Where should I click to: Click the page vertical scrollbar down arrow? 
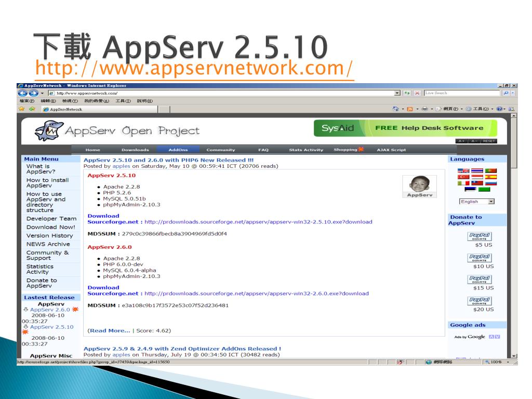[514, 356]
